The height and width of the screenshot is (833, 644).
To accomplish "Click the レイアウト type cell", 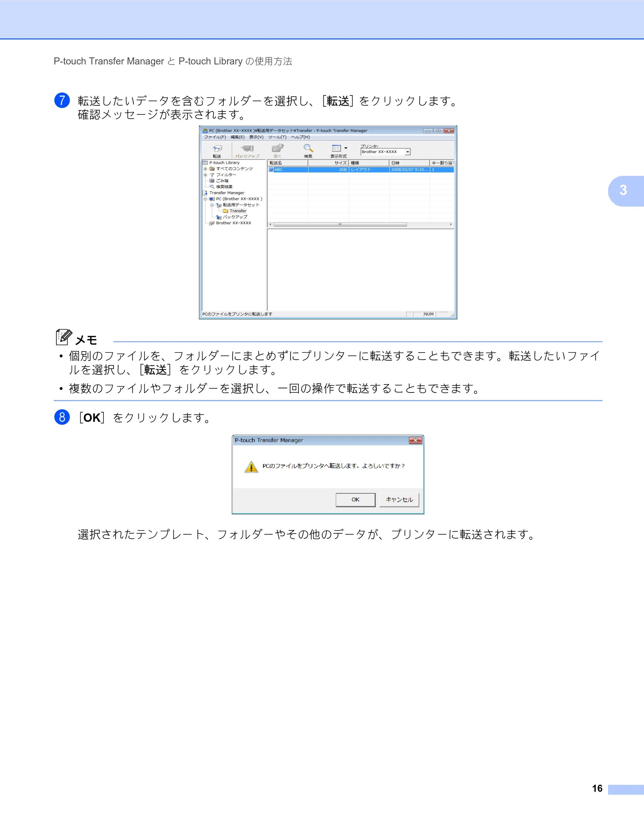I will [x=369, y=170].
